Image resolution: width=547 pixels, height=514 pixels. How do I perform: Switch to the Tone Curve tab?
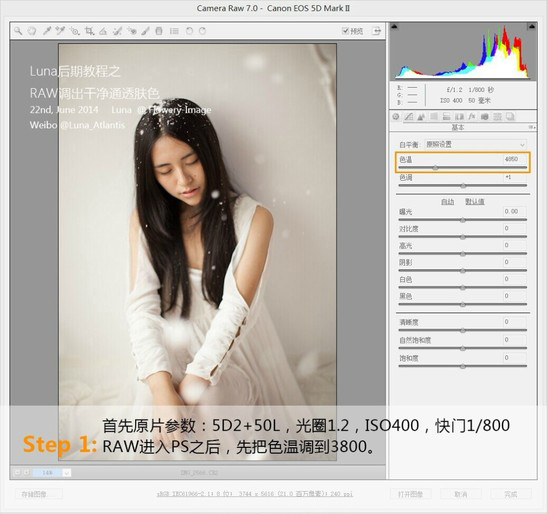point(408,117)
